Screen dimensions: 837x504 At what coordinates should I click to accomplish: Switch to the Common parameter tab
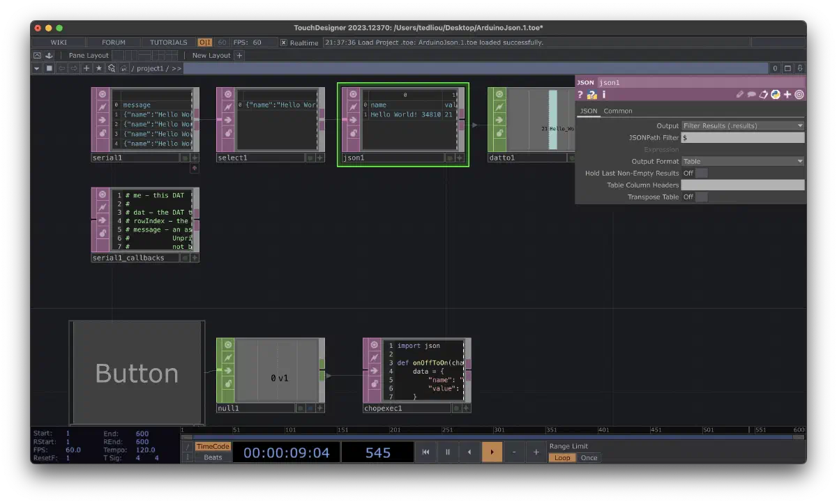pyautogui.click(x=619, y=111)
